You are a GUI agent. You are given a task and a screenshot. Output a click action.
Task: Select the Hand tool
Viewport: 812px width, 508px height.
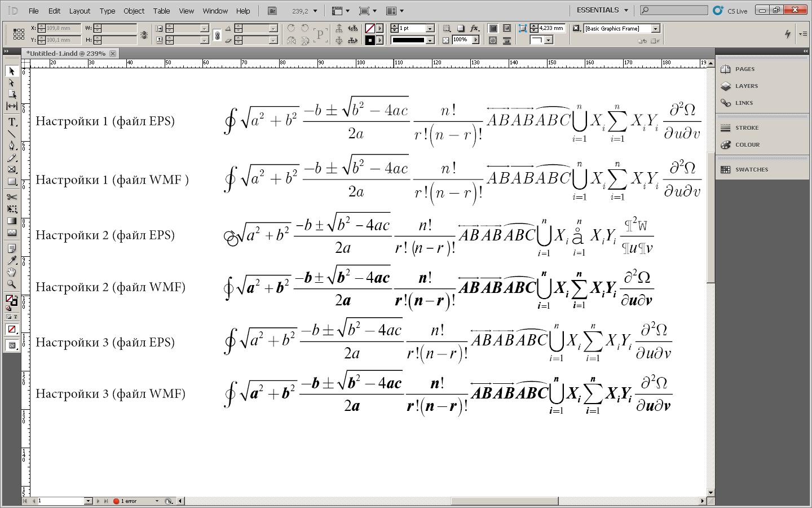pos(11,272)
